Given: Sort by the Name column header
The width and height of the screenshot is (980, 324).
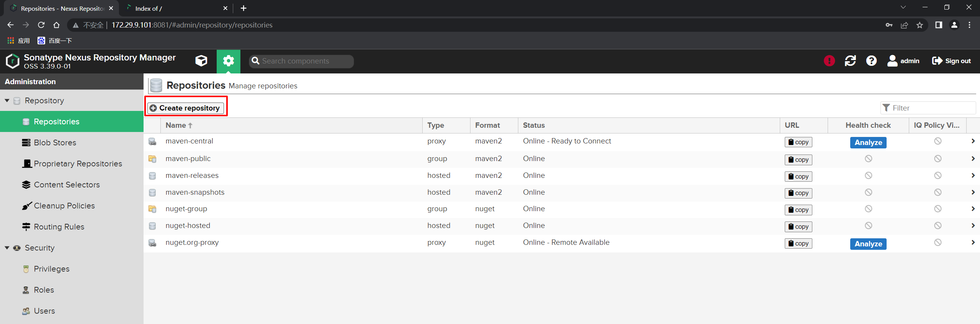Looking at the screenshot, I should click(x=291, y=125).
